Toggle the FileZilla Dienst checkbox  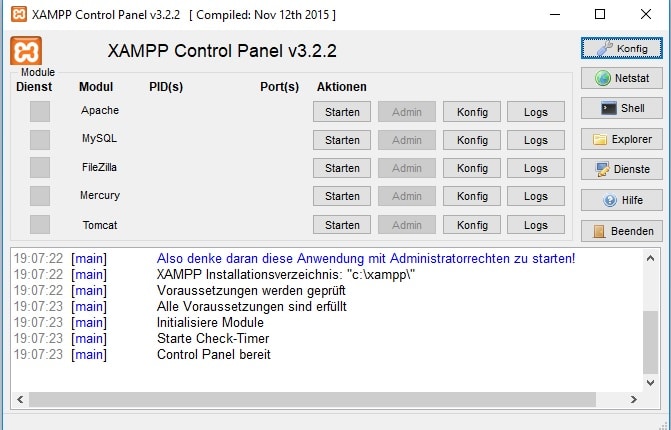point(40,167)
